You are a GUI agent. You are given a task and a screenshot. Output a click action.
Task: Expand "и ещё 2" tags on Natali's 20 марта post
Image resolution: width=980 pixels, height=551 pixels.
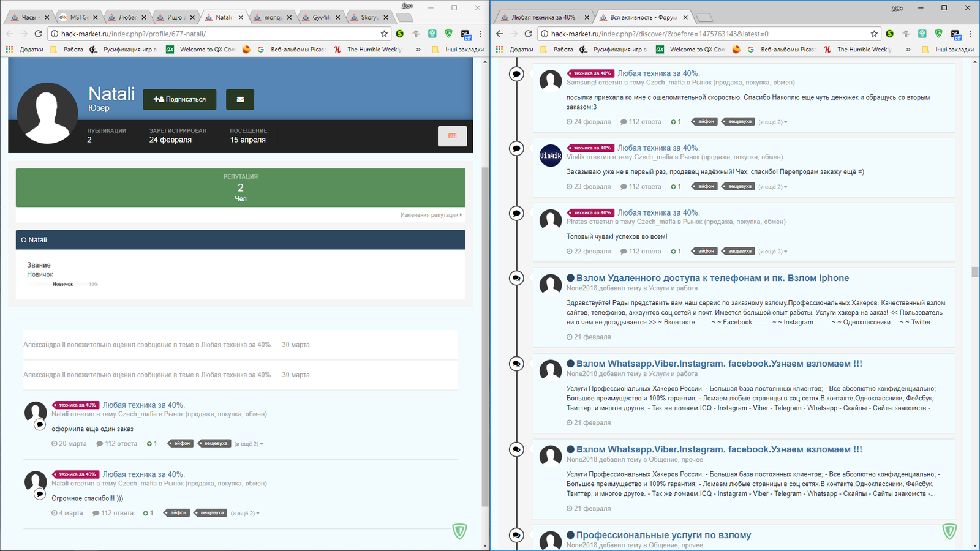[249, 444]
